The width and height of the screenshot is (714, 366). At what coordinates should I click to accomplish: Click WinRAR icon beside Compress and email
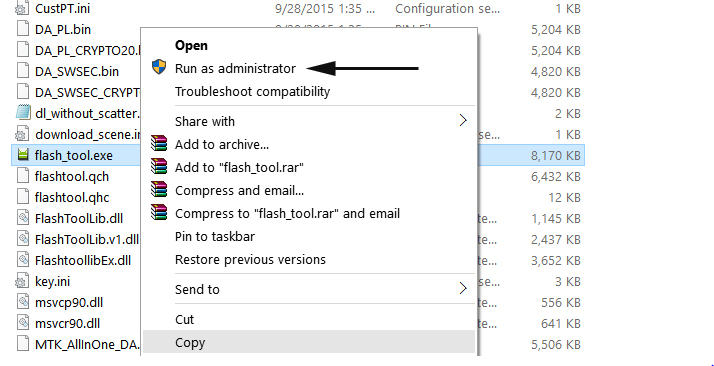[x=159, y=189]
